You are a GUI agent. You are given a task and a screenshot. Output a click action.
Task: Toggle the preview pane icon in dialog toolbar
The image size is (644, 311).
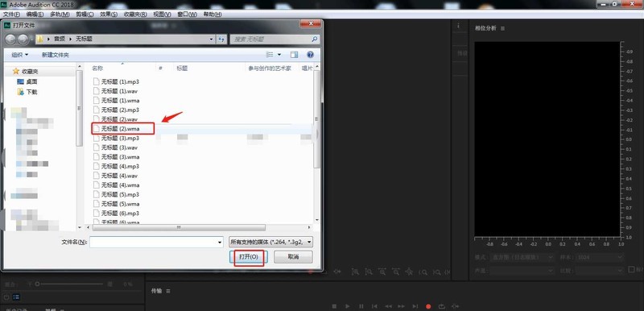point(294,55)
